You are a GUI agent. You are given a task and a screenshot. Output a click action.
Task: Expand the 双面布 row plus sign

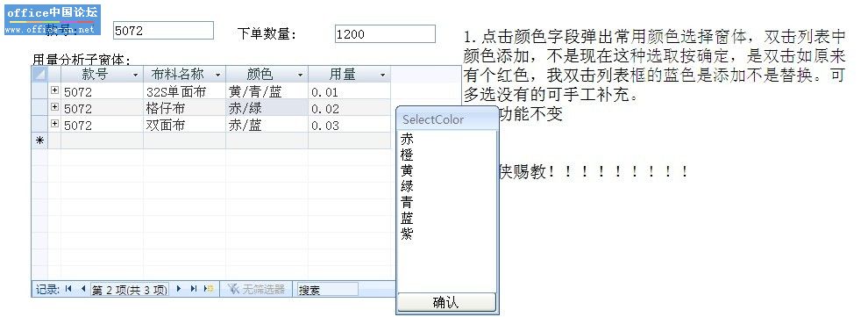55,123
